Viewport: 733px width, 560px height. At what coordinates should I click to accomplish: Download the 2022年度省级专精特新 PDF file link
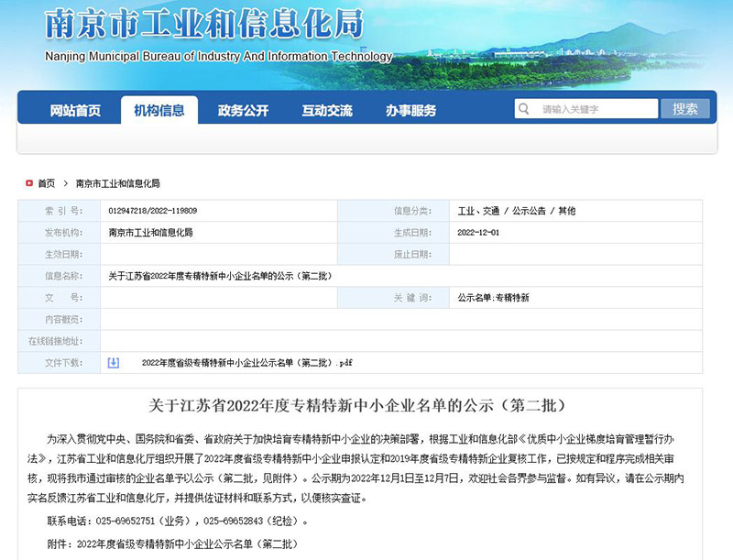(x=246, y=363)
